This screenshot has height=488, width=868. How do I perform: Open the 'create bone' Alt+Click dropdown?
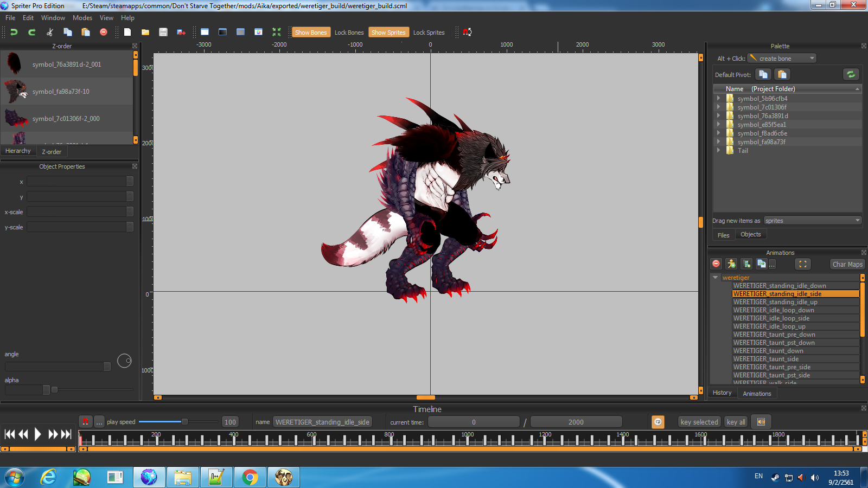tap(782, 59)
